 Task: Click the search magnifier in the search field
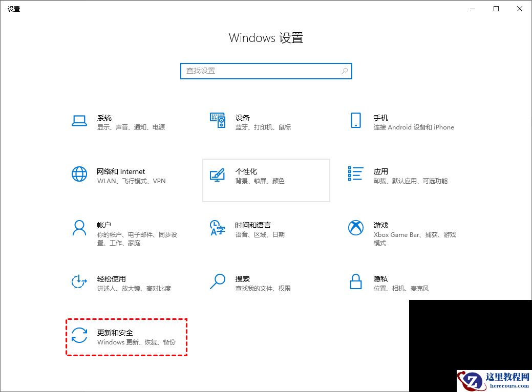345,71
